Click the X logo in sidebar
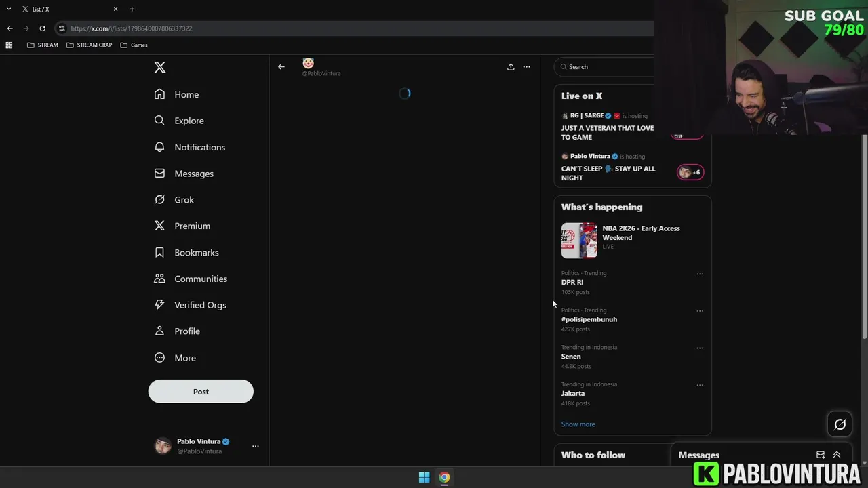 pyautogui.click(x=160, y=67)
